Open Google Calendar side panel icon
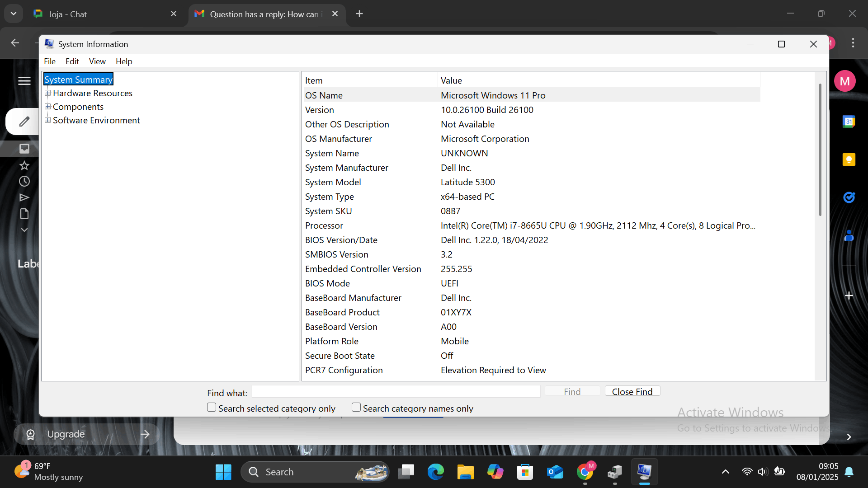This screenshot has width=868, height=488. (x=849, y=122)
